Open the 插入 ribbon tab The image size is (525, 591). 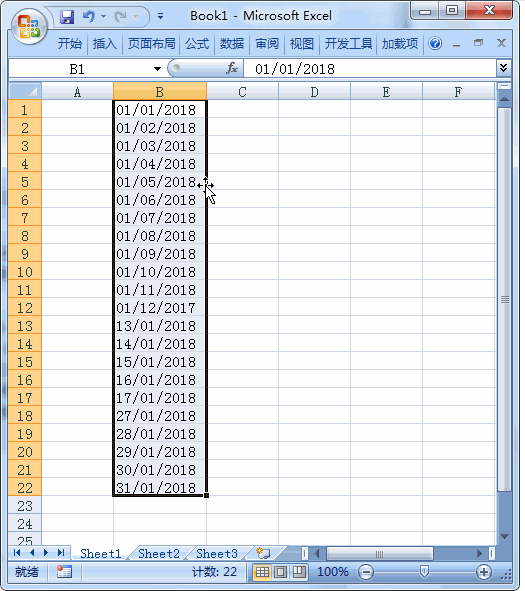104,44
